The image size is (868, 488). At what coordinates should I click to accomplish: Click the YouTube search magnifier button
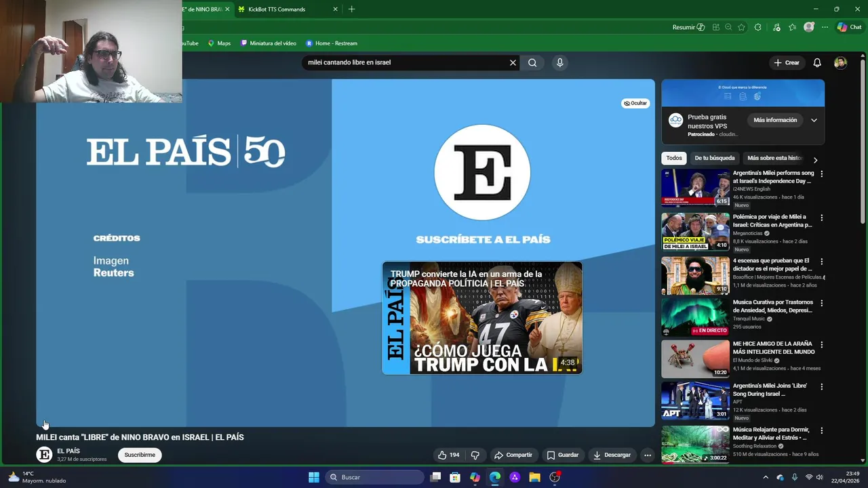click(532, 62)
